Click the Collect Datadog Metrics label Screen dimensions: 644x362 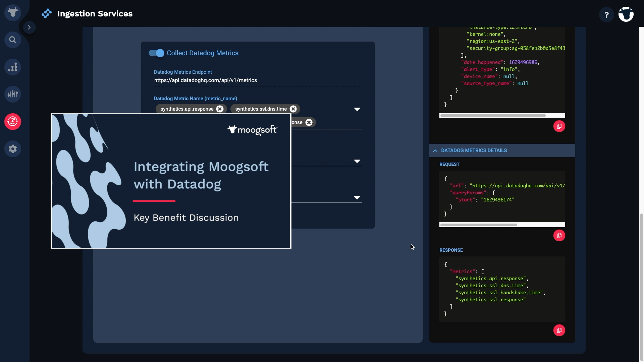(203, 53)
